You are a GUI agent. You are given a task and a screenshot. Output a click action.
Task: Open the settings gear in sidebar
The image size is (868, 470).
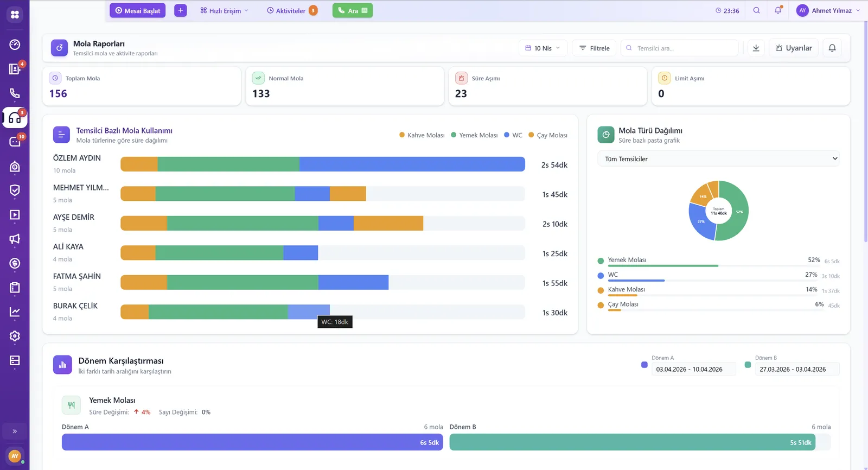(15, 336)
